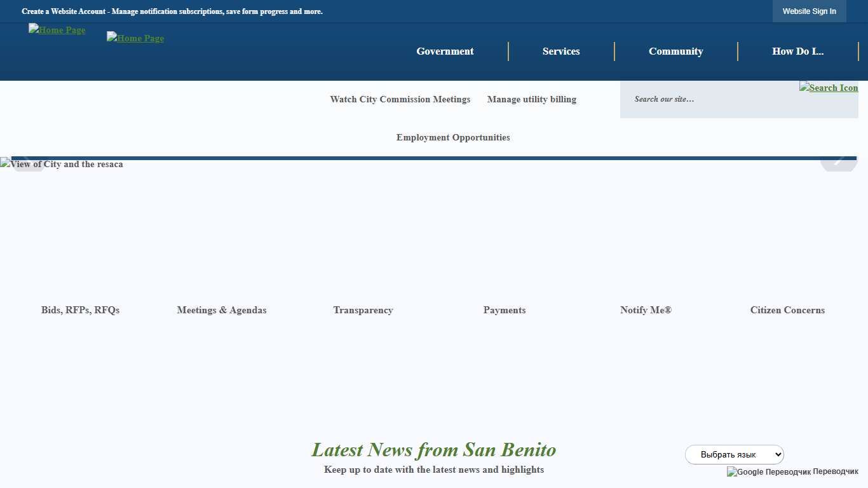The height and width of the screenshot is (488, 868).
Task: Select the Transparency quick link
Action: (363, 310)
